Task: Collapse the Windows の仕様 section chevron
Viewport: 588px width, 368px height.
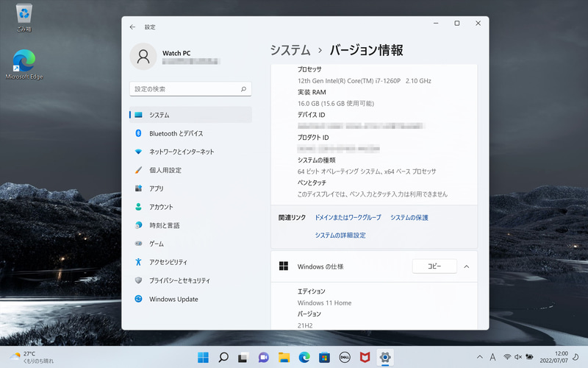Action: (x=467, y=266)
